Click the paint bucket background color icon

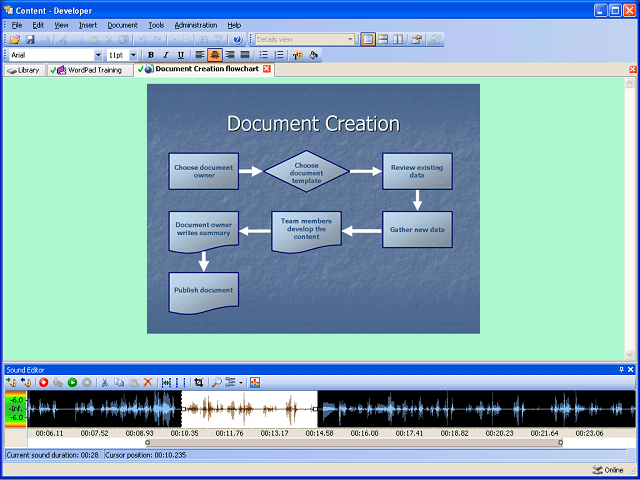313,55
